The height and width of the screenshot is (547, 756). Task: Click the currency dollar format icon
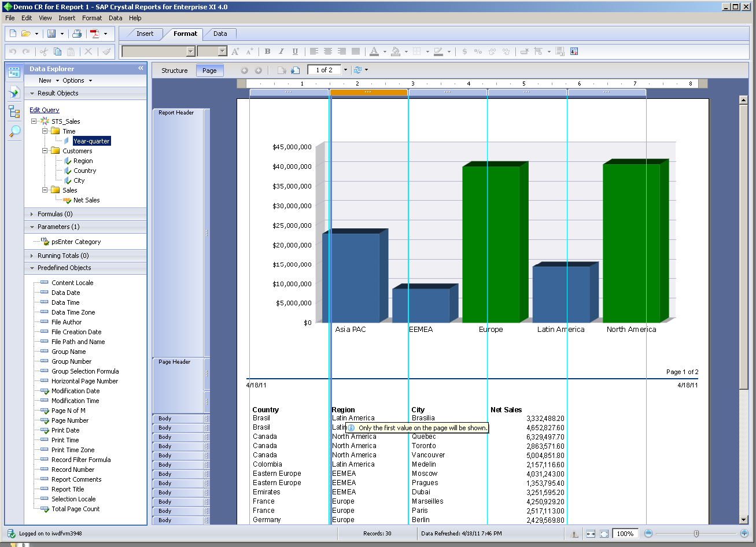[x=464, y=51]
